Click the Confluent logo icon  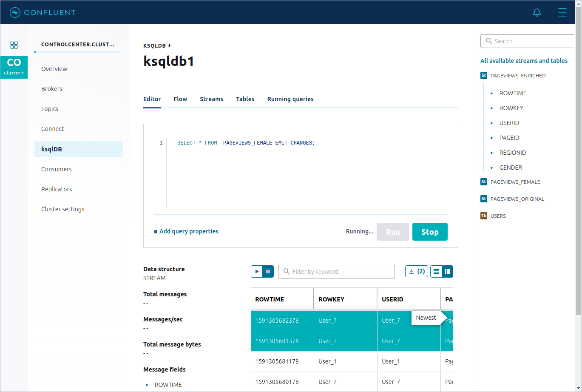click(15, 12)
